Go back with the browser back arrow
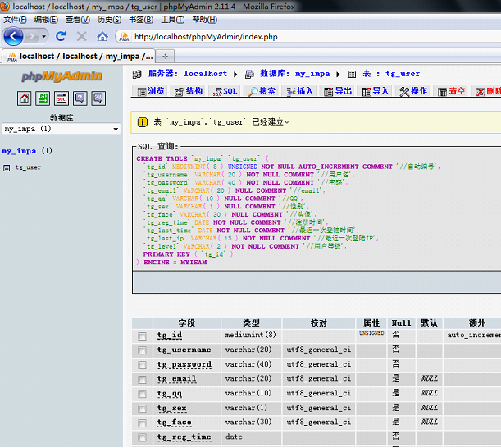 click(x=13, y=36)
